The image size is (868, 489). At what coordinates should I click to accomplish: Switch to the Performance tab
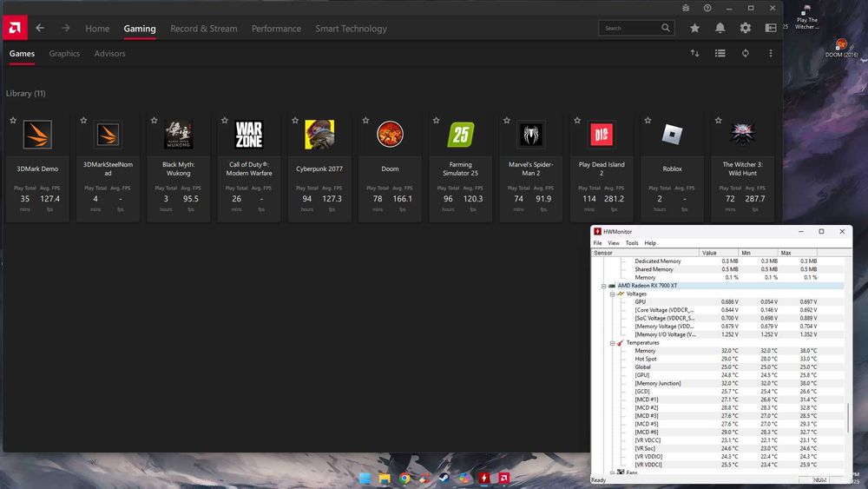pyautogui.click(x=276, y=29)
